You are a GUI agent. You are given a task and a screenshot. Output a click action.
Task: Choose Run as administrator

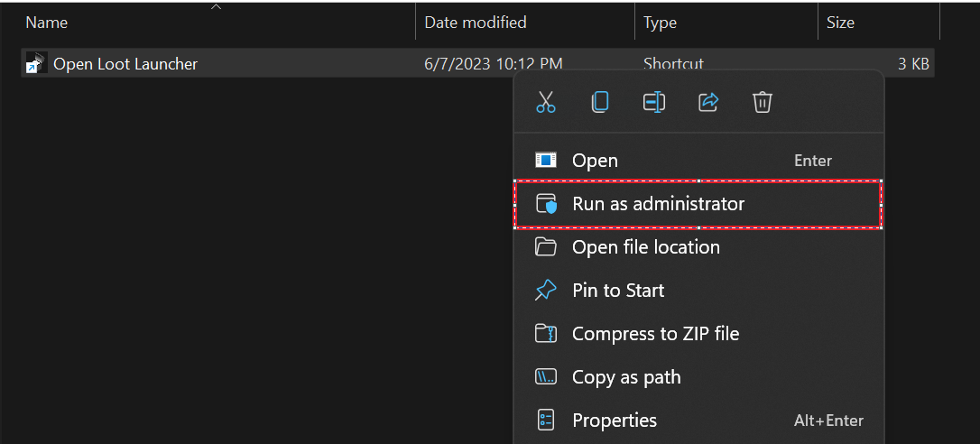tap(698, 204)
